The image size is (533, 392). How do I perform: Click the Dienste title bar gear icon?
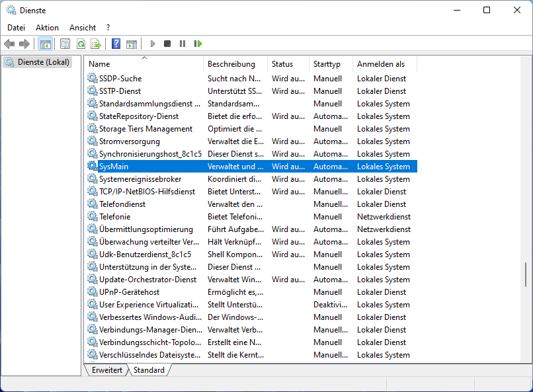(11, 10)
